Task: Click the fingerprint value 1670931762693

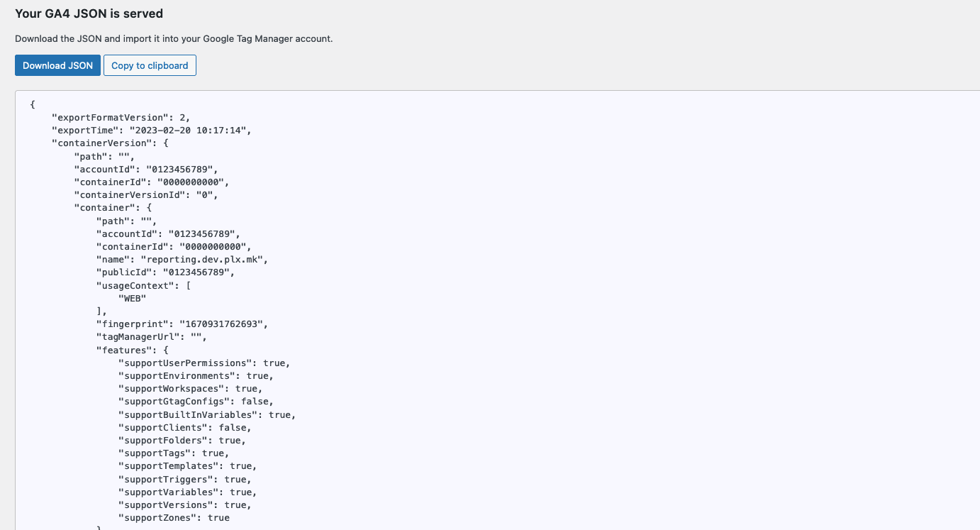Action: (x=224, y=324)
